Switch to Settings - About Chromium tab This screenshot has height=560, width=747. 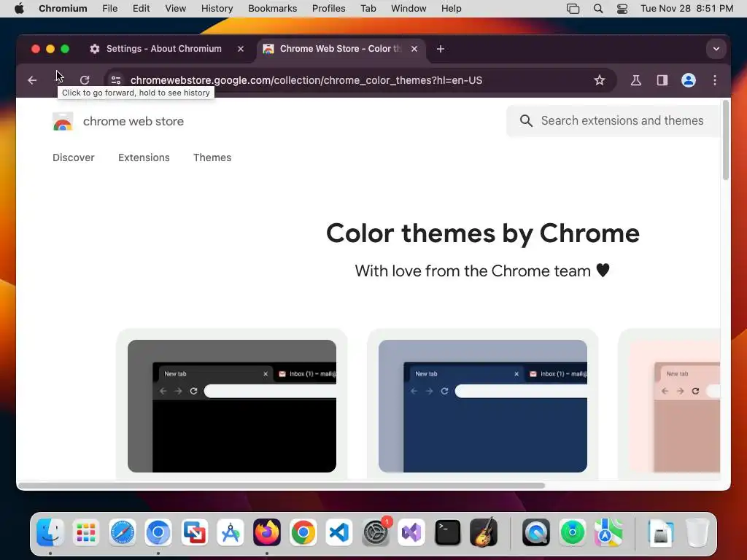pyautogui.click(x=164, y=49)
